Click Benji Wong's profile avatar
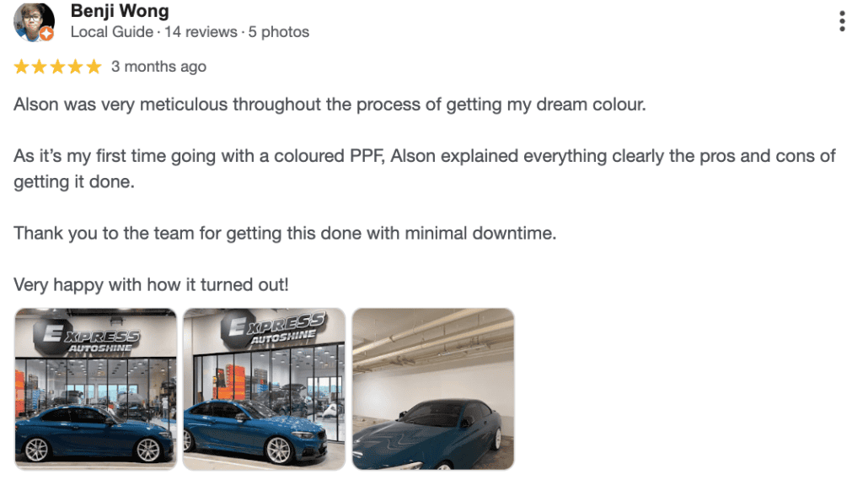This screenshot has height=480, width=868. click(x=34, y=22)
